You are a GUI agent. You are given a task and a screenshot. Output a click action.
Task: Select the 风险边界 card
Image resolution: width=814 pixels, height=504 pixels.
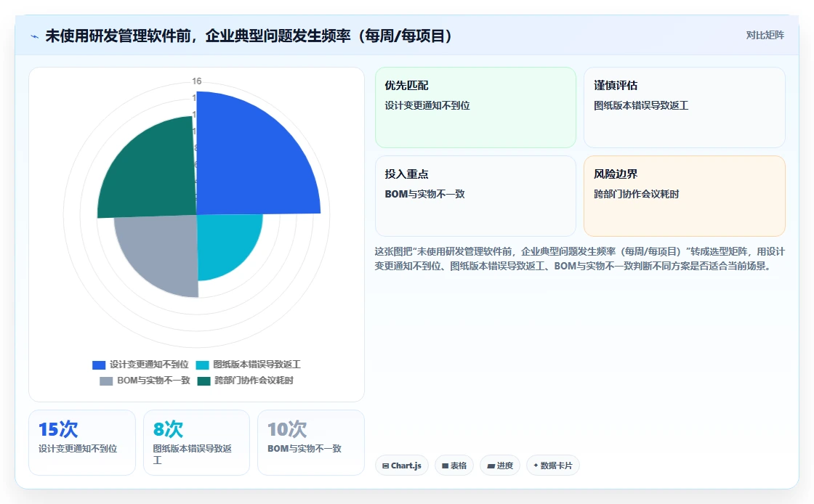pos(684,196)
